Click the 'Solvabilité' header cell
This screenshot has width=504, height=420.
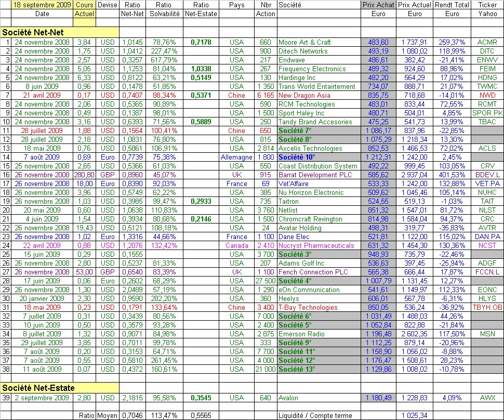point(164,14)
